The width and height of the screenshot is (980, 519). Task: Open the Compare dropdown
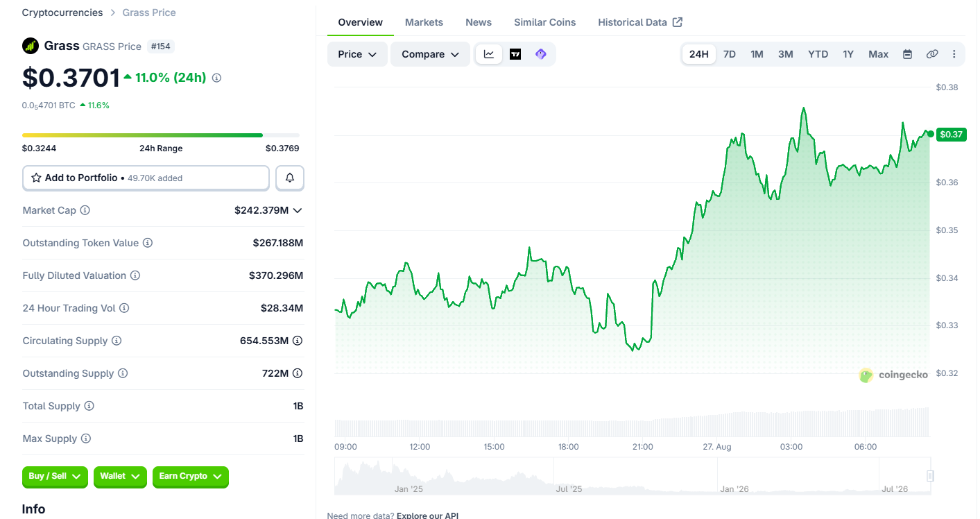tap(431, 54)
